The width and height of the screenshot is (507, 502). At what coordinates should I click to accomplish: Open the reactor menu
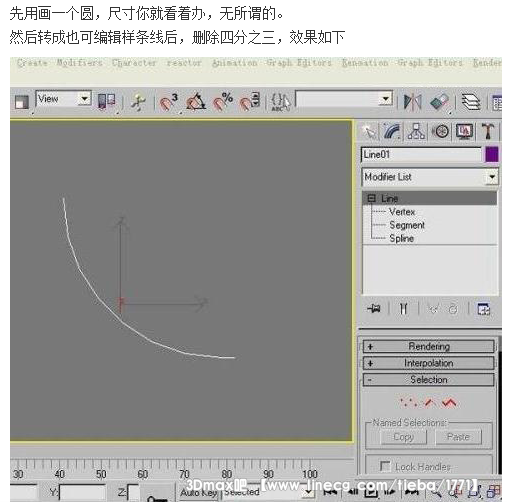click(184, 63)
